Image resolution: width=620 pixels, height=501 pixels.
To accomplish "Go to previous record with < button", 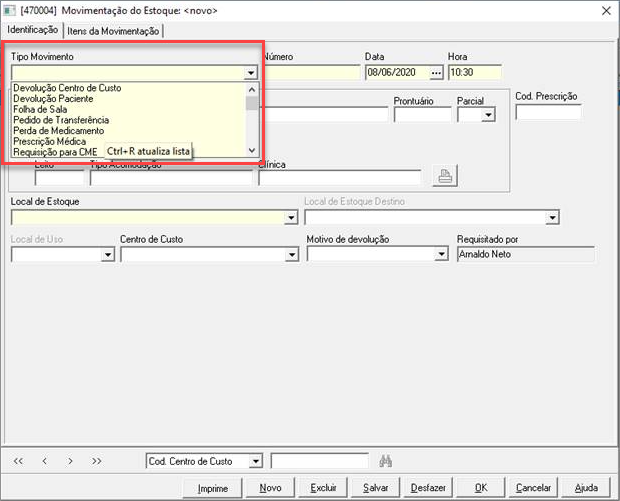I will 45,461.
